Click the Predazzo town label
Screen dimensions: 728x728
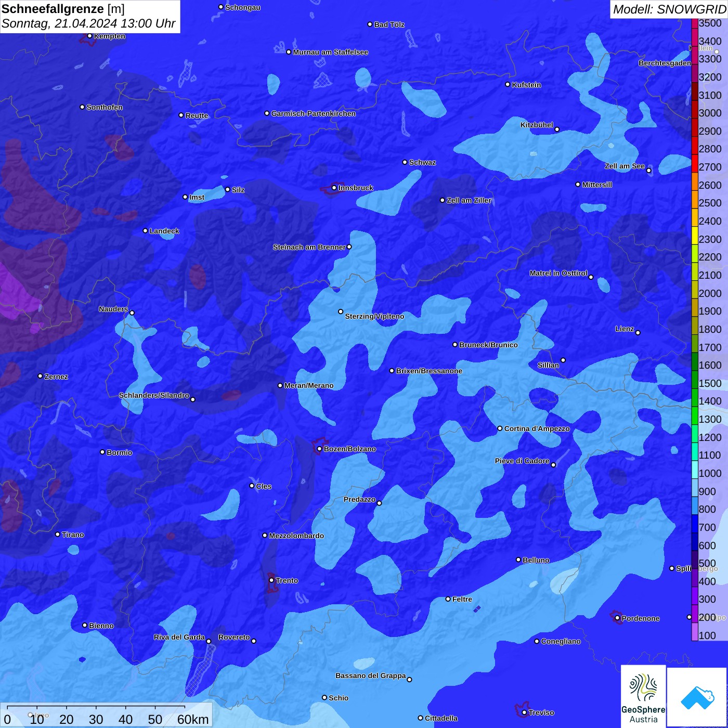[359, 499]
